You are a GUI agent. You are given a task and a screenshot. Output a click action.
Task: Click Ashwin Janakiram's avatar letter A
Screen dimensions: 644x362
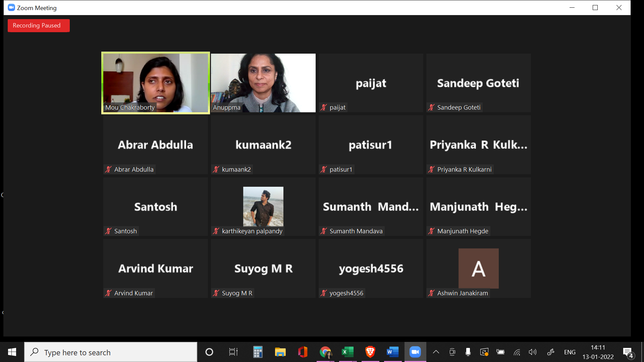pyautogui.click(x=478, y=268)
